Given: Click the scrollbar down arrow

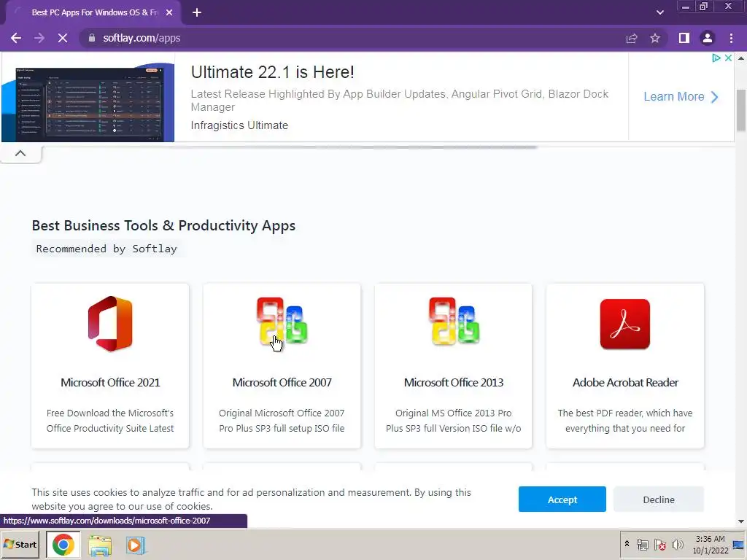Looking at the screenshot, I should 741,521.
